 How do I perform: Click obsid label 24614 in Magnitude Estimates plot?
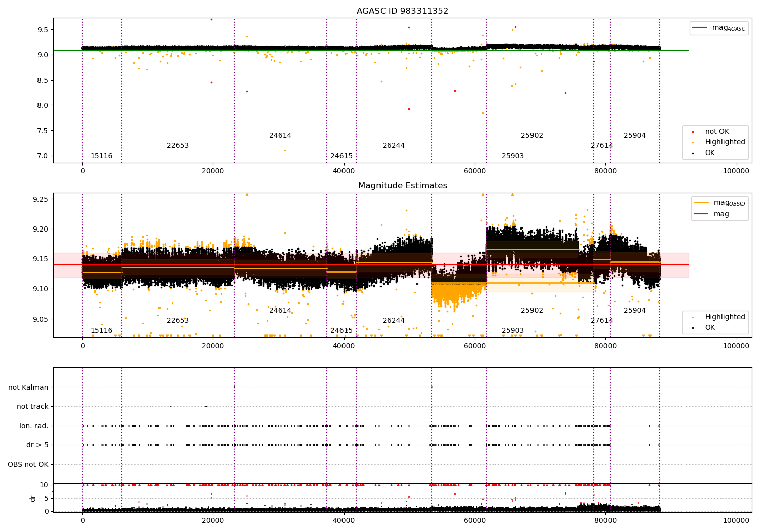280,311
